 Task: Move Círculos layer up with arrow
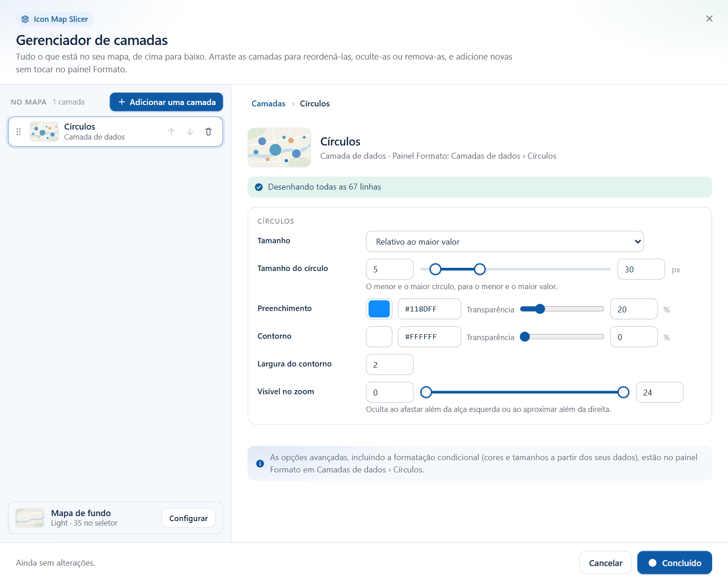click(172, 132)
